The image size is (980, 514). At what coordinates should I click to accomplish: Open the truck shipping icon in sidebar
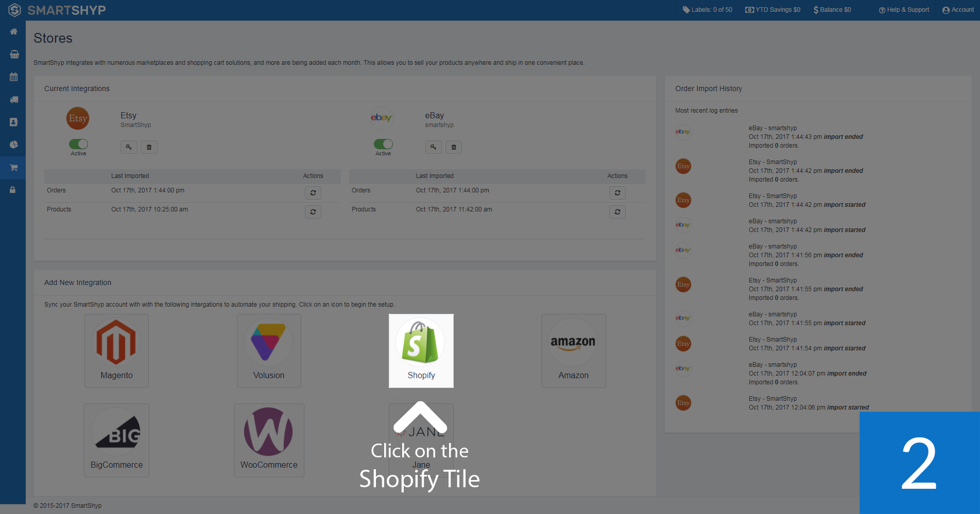point(14,100)
